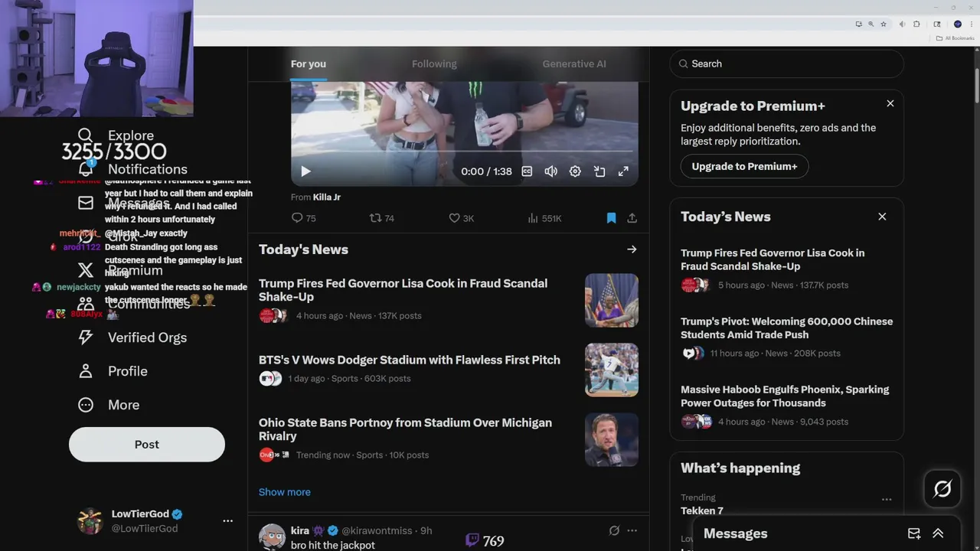Screen dimensions: 980x551
Task: Open LowTierGod account avatar
Action: (90, 520)
